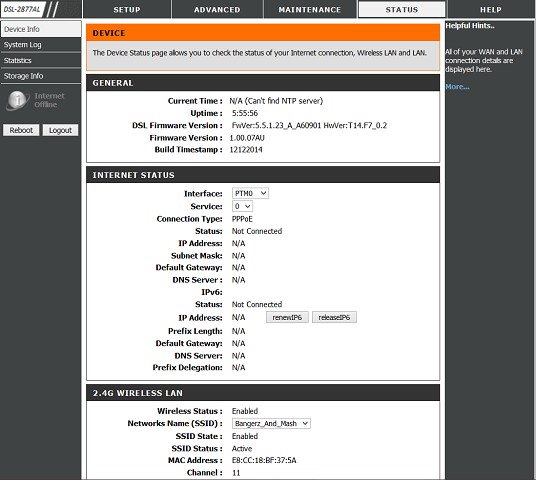Viewport: 536px width, 480px height.
Task: Click the Helpful Hints heading
Action: [470, 26]
